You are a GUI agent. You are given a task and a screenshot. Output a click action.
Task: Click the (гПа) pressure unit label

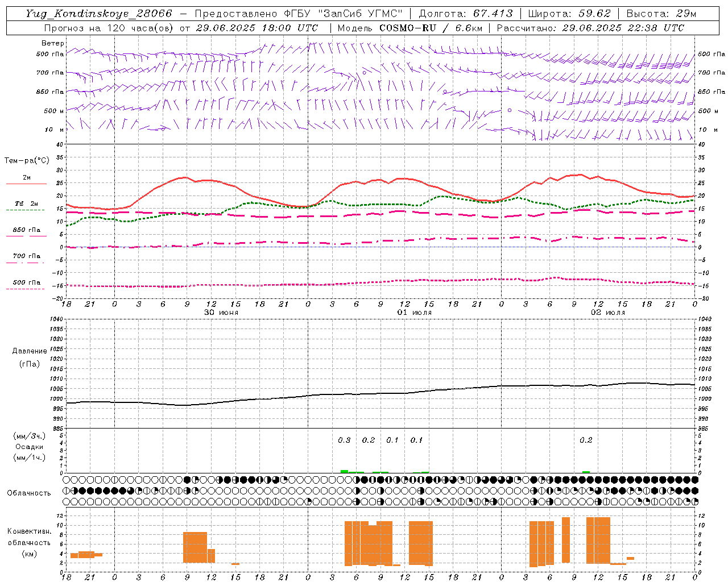29,364
